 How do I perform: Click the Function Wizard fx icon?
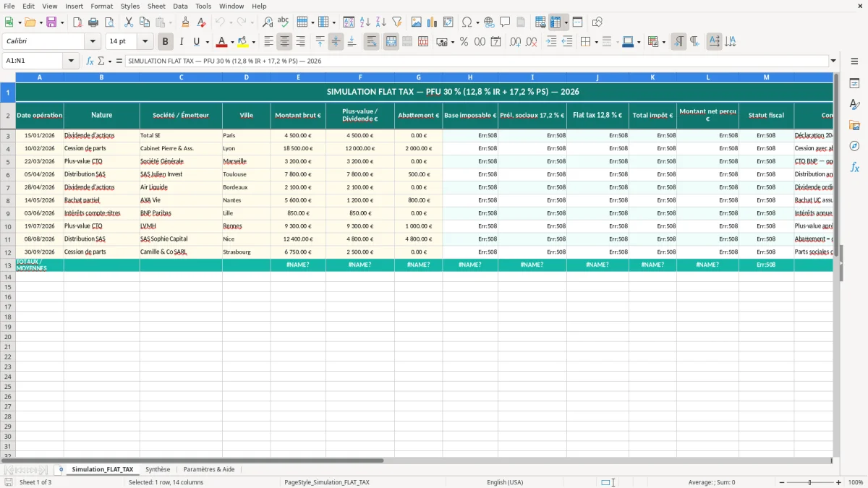click(90, 61)
